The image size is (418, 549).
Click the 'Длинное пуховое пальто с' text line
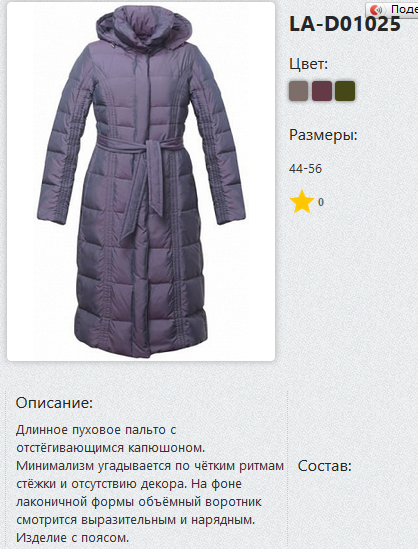96,430
